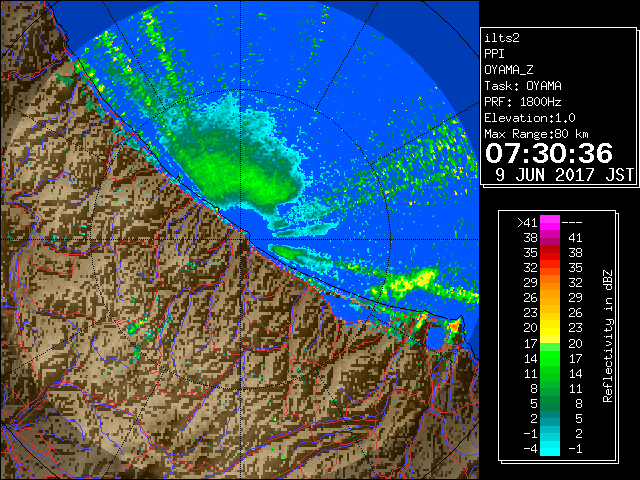Click the bright green 14 to 17 dBZ swatch
Viewport: 640px width, 480px height.
(x=550, y=358)
